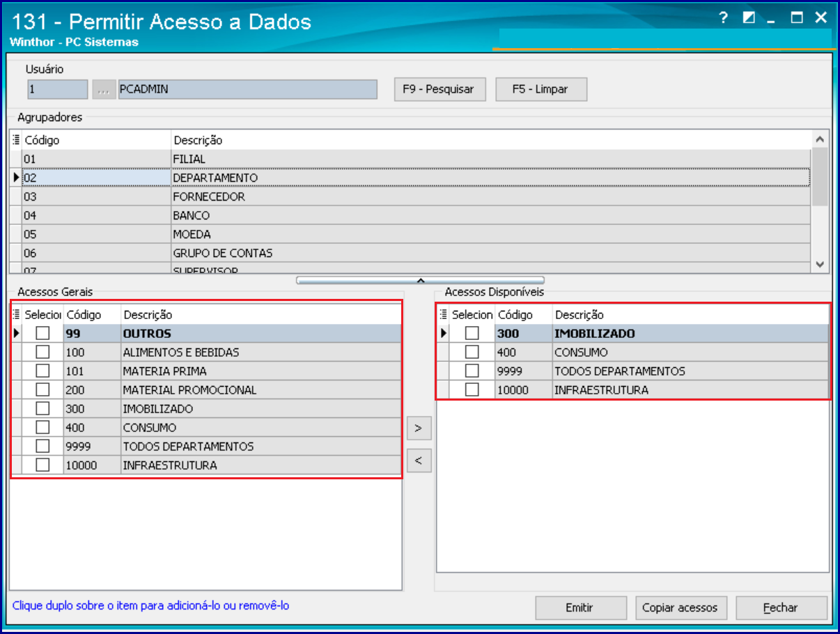Sort Agrupadores by Código column header
This screenshot has width=840, height=634.
pyautogui.click(x=96, y=140)
